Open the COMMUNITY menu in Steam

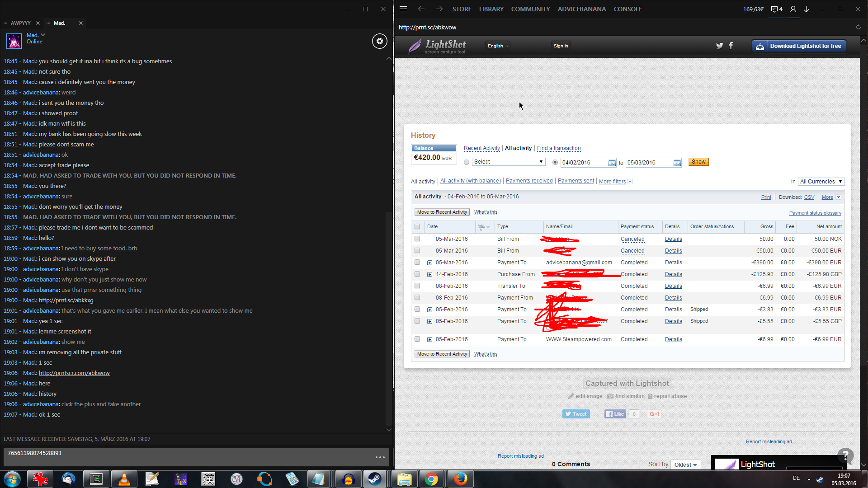[x=530, y=9]
